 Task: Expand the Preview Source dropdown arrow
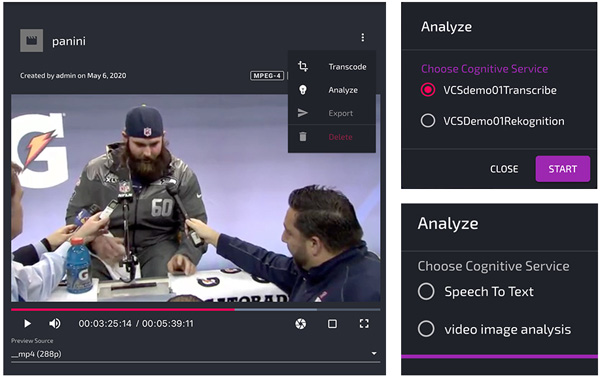click(x=374, y=354)
